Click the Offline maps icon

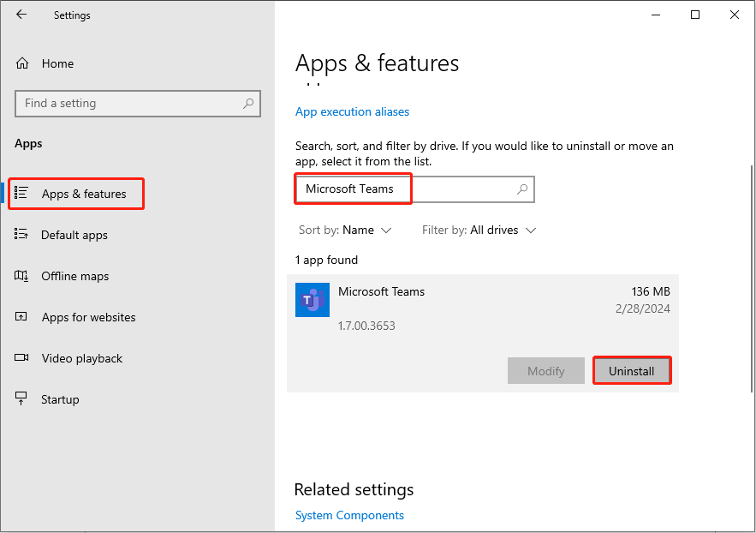[x=22, y=276]
